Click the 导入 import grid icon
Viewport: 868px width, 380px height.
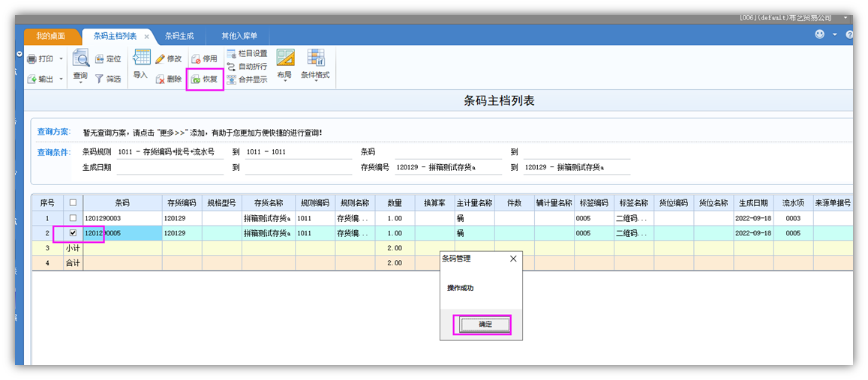[x=142, y=57]
